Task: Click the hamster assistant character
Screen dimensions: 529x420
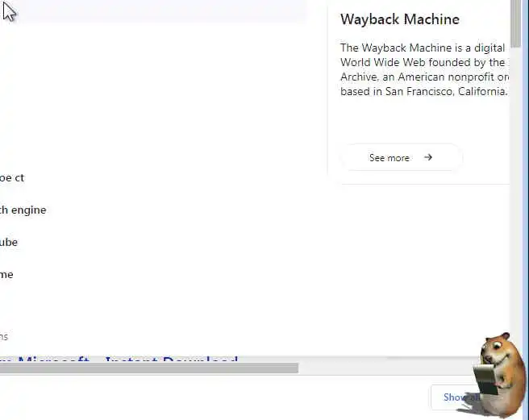Action: point(500,375)
